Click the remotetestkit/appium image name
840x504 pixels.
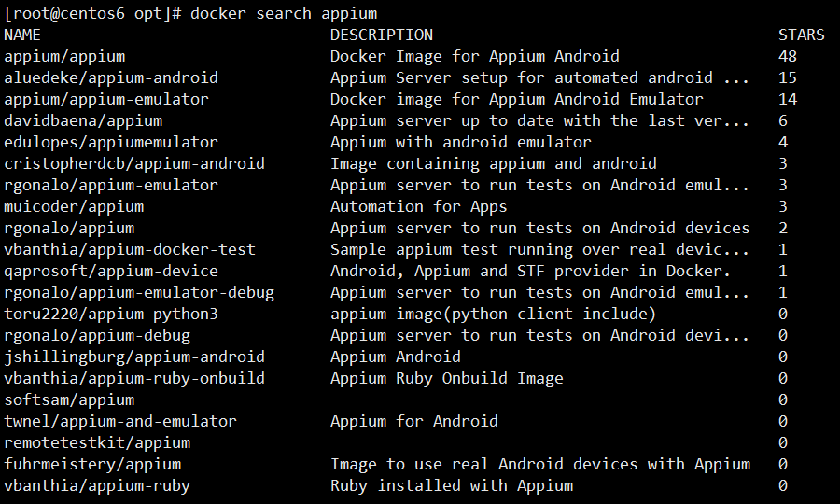[97, 442]
